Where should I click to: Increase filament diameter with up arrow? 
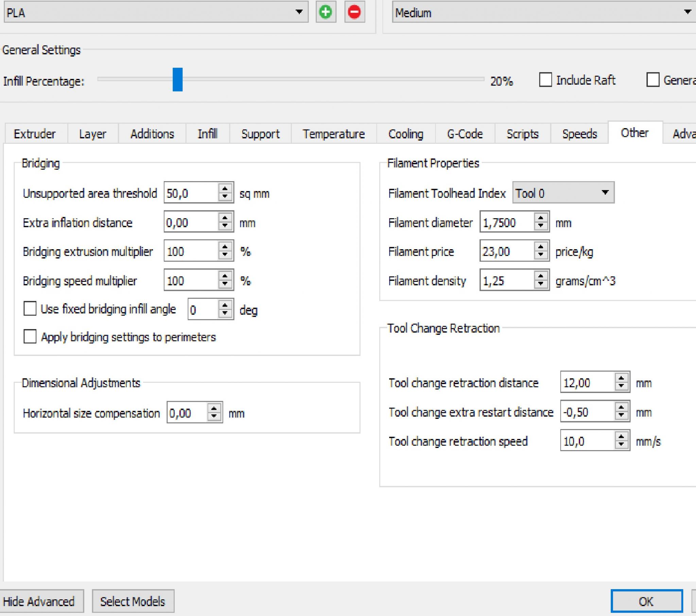541,218
